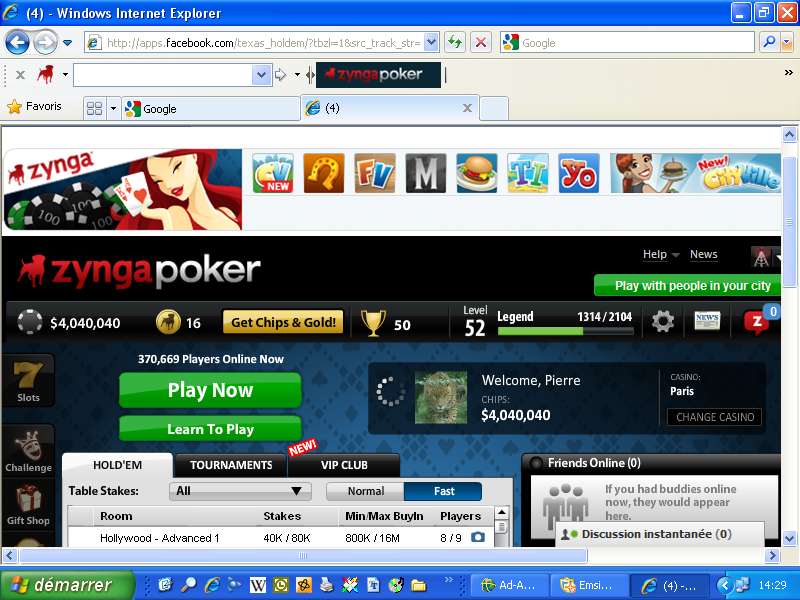This screenshot has width=800, height=600.
Task: Select the Fast speed toggle
Action: tap(443, 491)
